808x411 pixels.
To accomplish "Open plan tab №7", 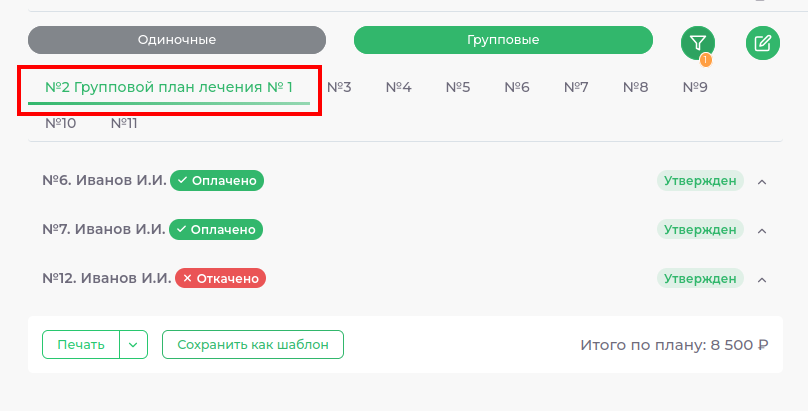I will [x=576, y=88].
